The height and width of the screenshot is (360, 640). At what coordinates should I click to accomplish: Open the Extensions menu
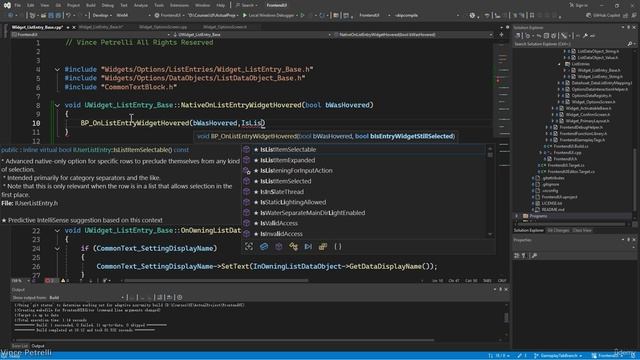(179, 5)
